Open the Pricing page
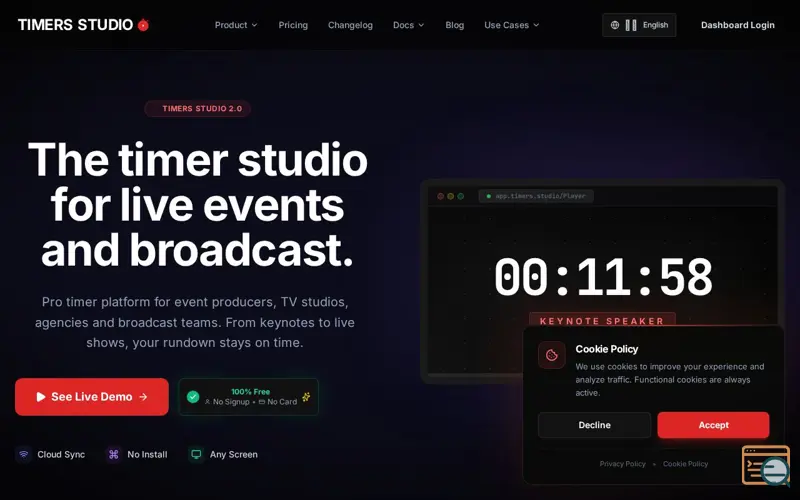 [x=293, y=25]
